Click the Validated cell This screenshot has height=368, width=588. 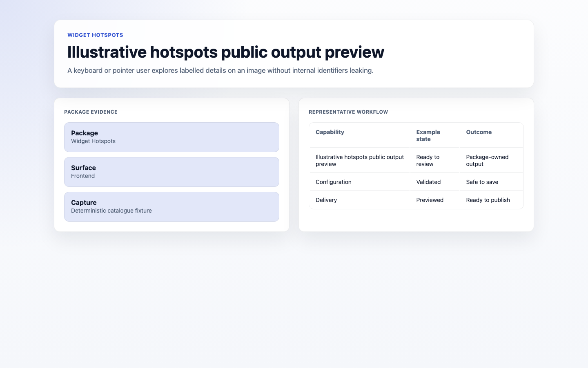(434, 182)
